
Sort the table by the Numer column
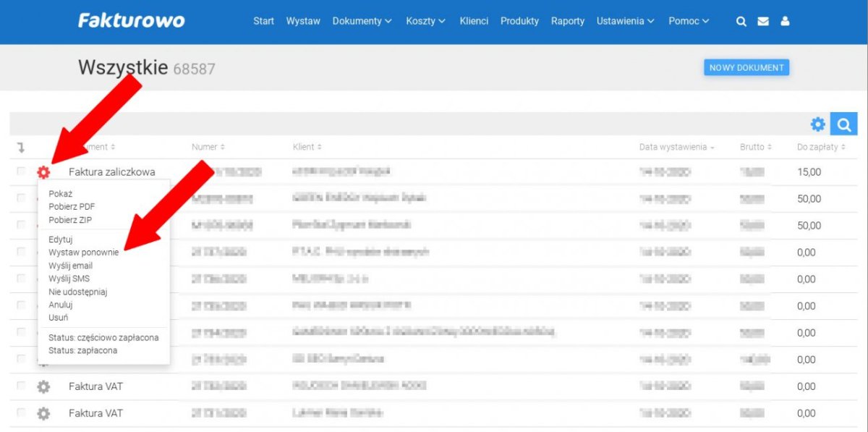(x=208, y=147)
